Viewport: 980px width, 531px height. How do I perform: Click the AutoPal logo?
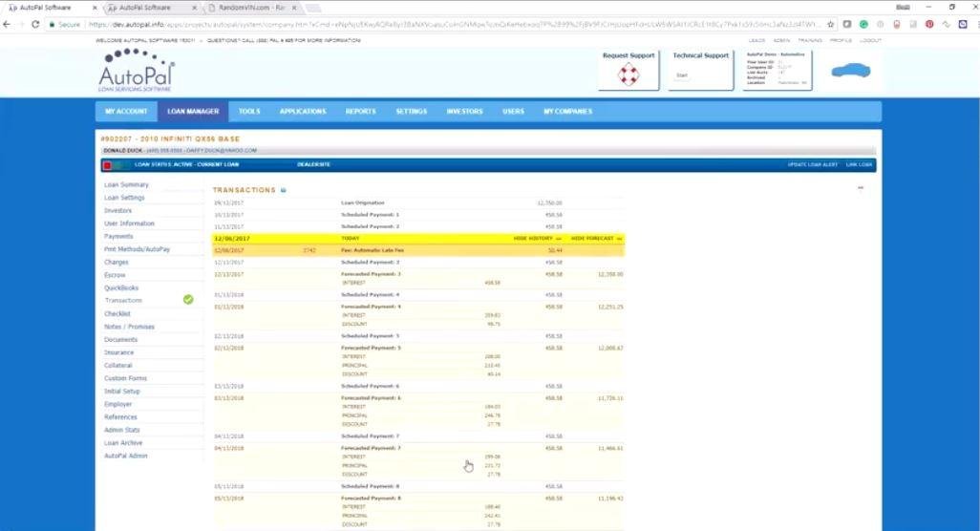point(137,70)
